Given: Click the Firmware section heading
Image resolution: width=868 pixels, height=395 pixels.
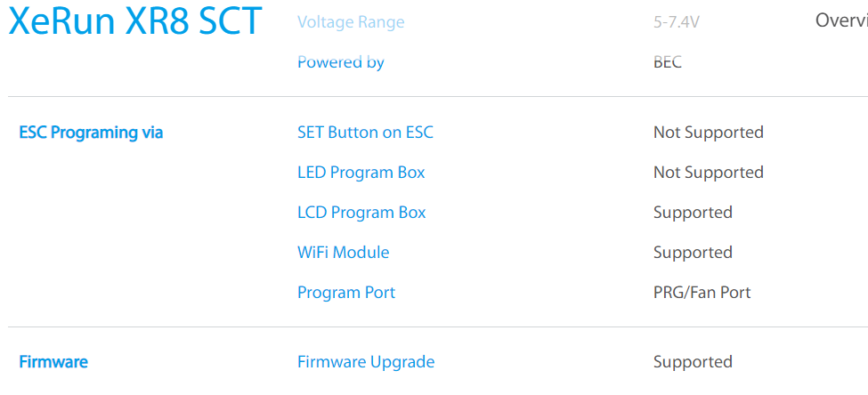Looking at the screenshot, I should (x=53, y=362).
